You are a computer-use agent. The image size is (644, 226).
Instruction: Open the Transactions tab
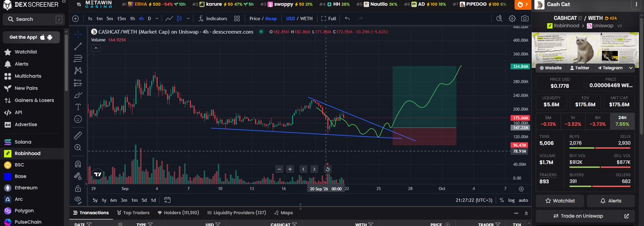90,213
